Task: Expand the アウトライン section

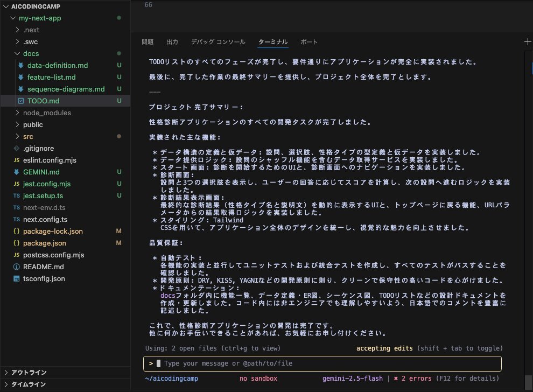Action: (x=6, y=372)
